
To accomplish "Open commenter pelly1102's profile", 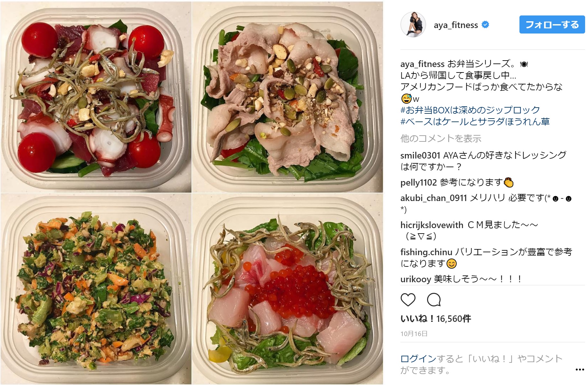I will click(x=418, y=183).
